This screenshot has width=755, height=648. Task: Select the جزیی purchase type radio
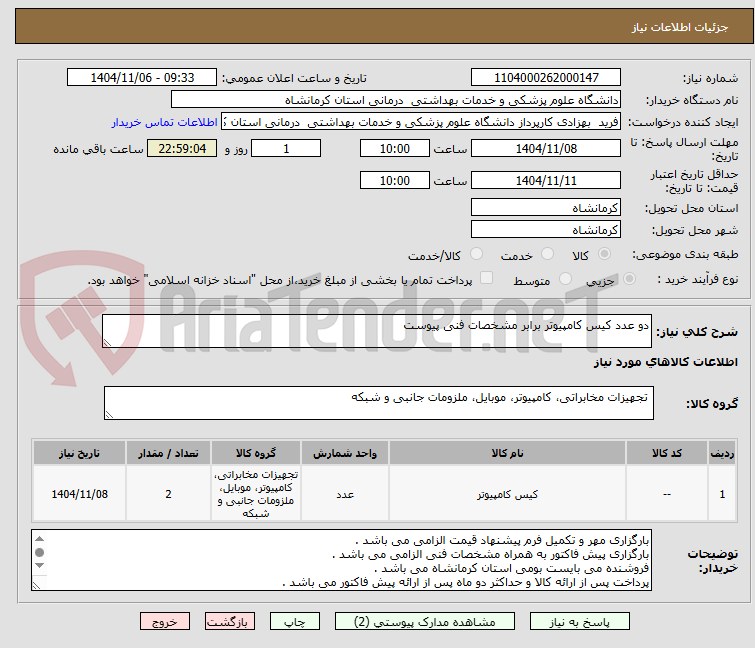click(629, 279)
